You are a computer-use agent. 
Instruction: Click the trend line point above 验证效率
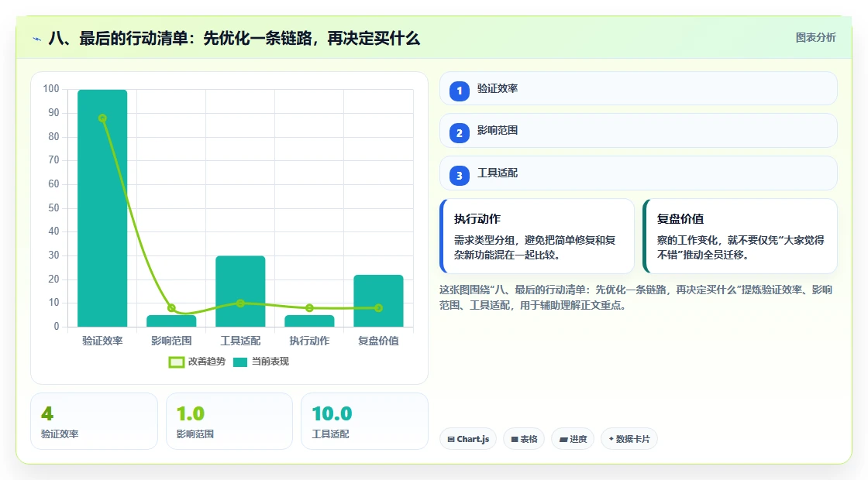[102, 118]
